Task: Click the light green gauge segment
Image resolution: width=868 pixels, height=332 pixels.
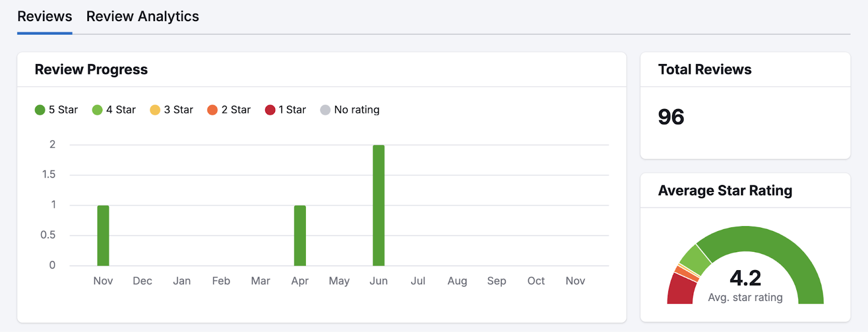Action: pos(696,259)
